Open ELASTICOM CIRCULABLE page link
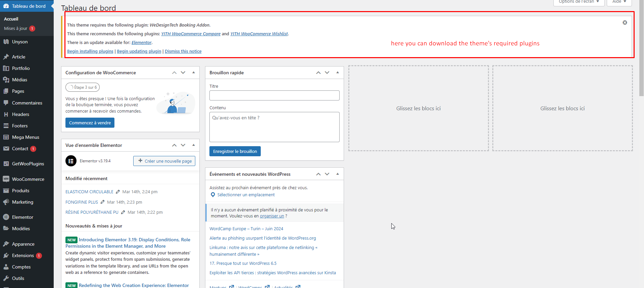The image size is (644, 288). [x=89, y=192]
